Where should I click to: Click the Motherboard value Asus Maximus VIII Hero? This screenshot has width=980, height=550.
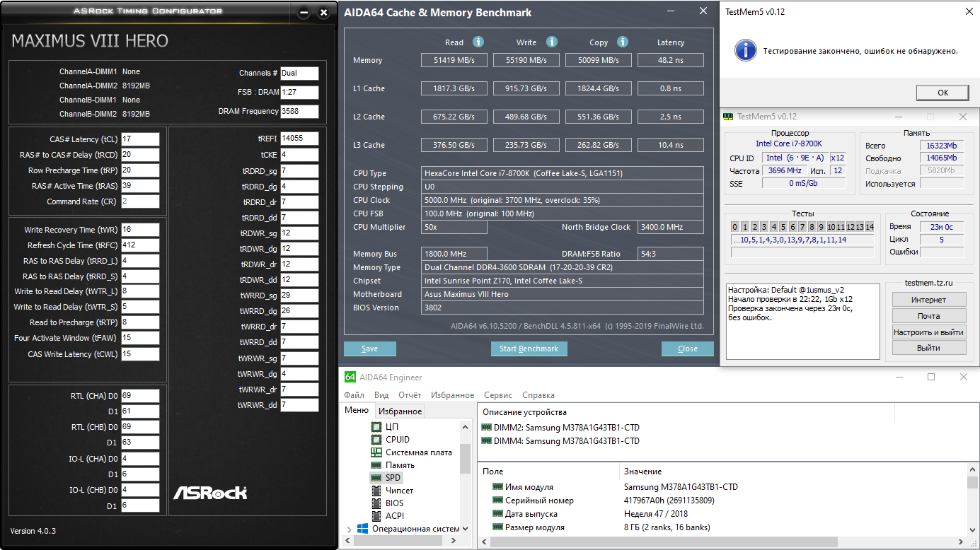(x=563, y=294)
